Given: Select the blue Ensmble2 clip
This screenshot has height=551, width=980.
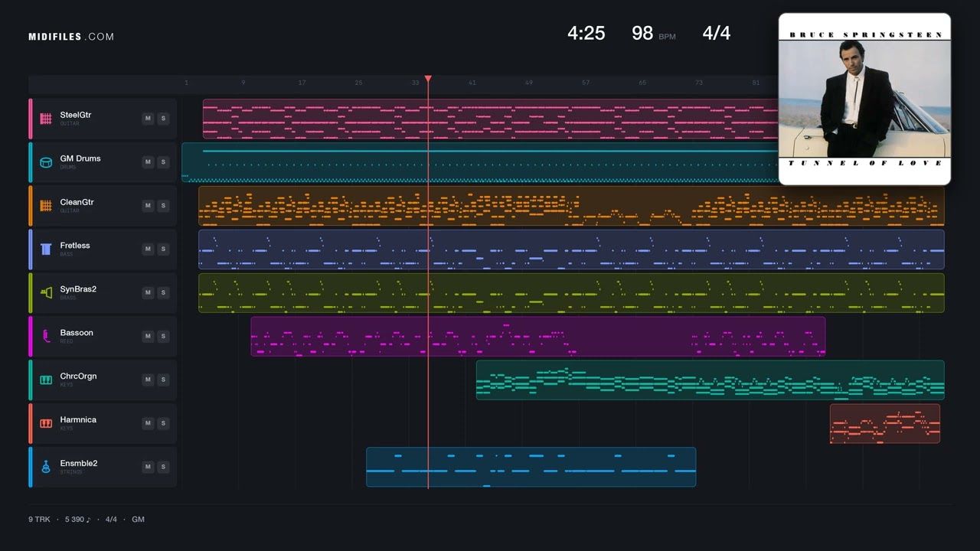Looking at the screenshot, I should point(531,467).
